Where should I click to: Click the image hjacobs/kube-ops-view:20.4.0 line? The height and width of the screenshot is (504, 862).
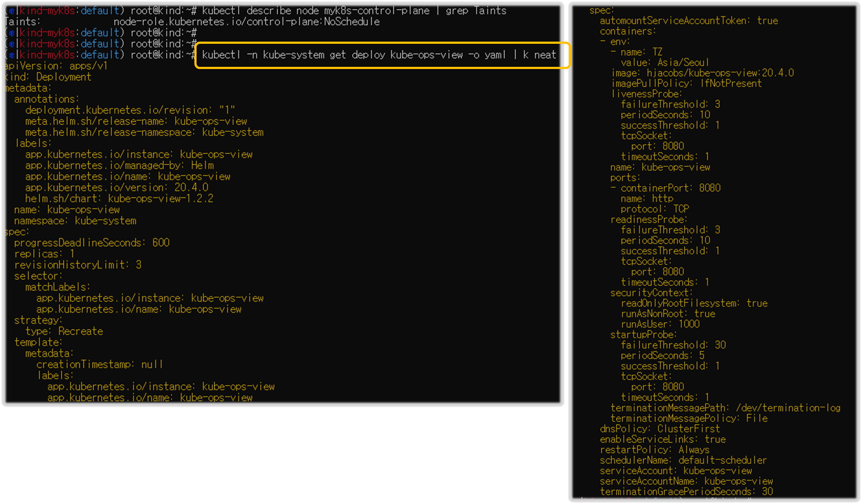(x=703, y=73)
